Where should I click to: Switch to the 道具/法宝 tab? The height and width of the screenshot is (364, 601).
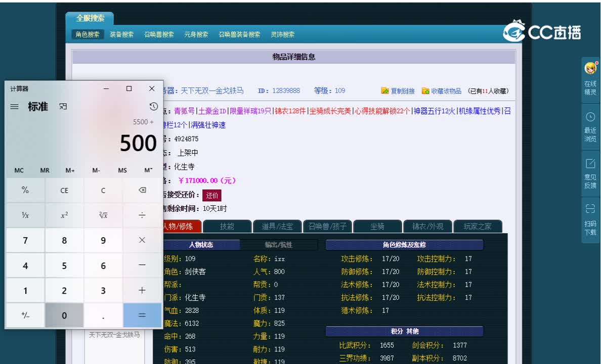pyautogui.click(x=277, y=226)
